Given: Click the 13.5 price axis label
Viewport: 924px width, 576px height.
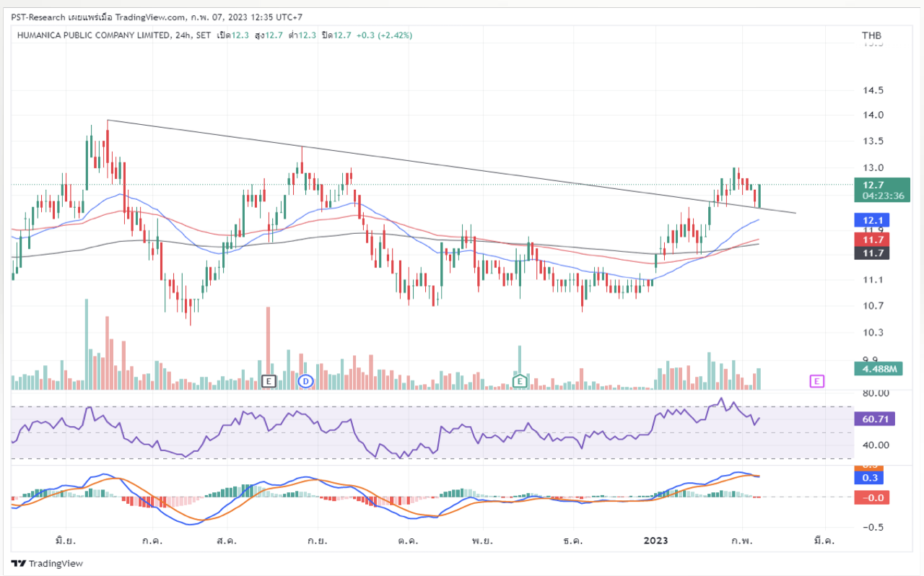Looking at the screenshot, I should tap(874, 141).
